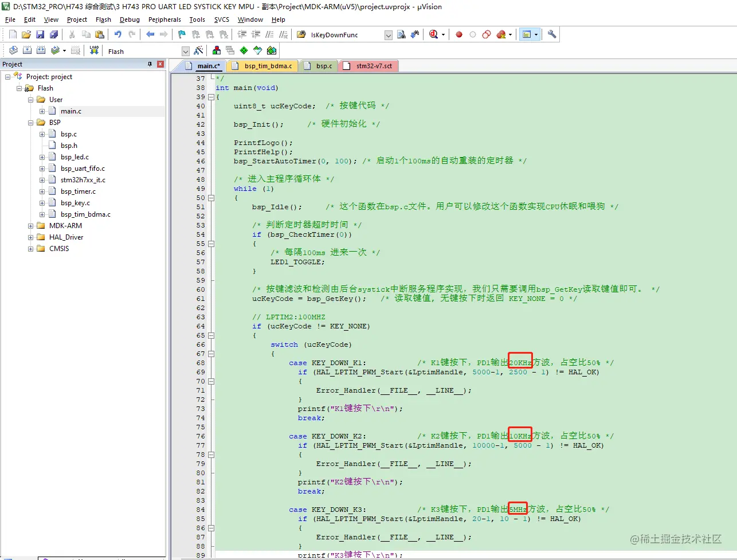Click the Translate current file icon
The width and height of the screenshot is (737, 560).
[x=13, y=50]
